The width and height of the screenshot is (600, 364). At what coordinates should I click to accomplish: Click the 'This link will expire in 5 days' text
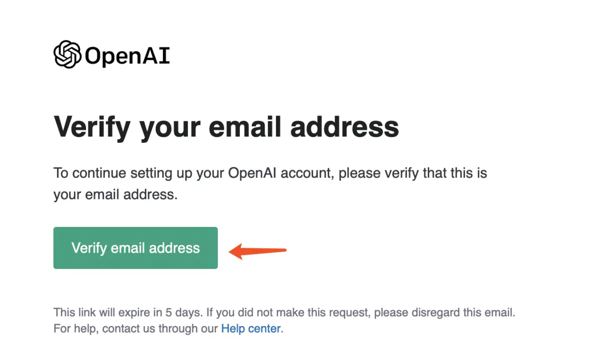[x=128, y=312]
